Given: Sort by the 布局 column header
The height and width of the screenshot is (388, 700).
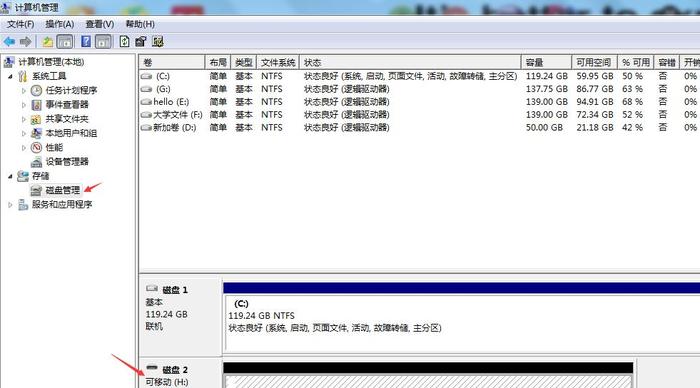Looking at the screenshot, I should tap(218, 62).
